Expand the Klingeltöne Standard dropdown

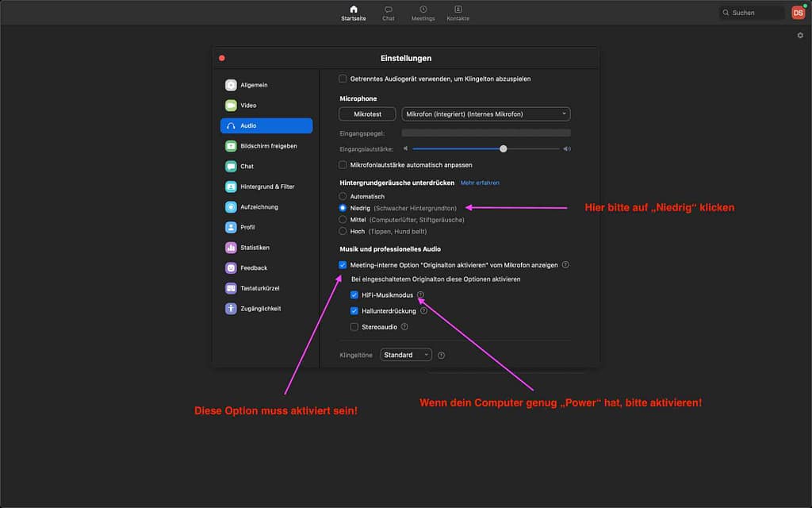click(406, 355)
